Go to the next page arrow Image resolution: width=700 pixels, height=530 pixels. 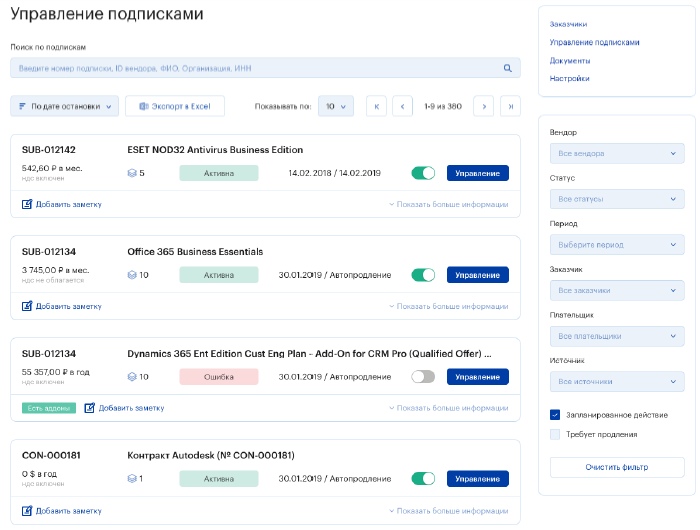click(x=483, y=106)
